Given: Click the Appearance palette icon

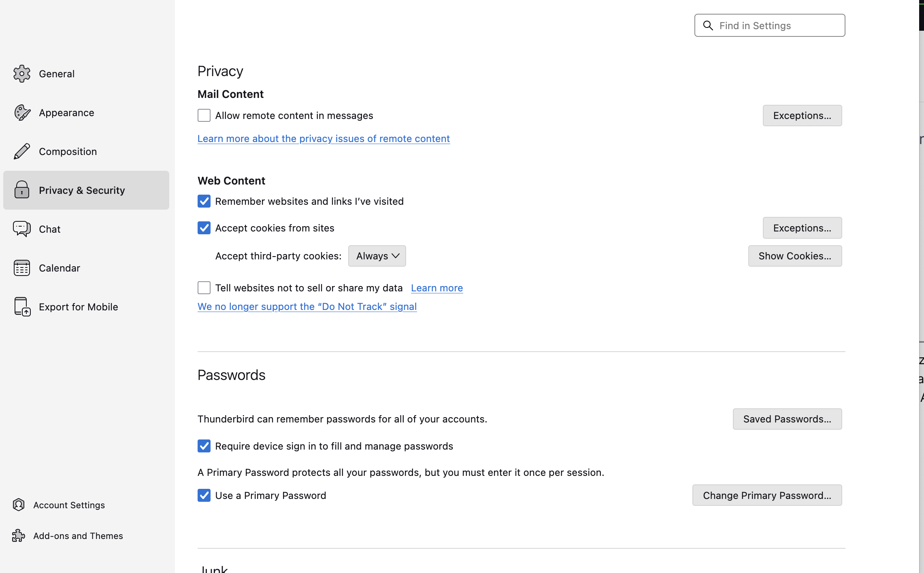Looking at the screenshot, I should 22,112.
